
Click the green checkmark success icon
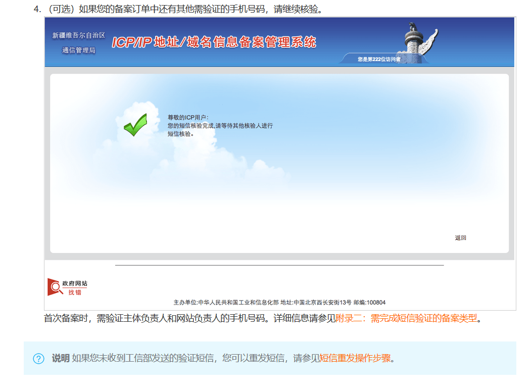click(x=136, y=125)
